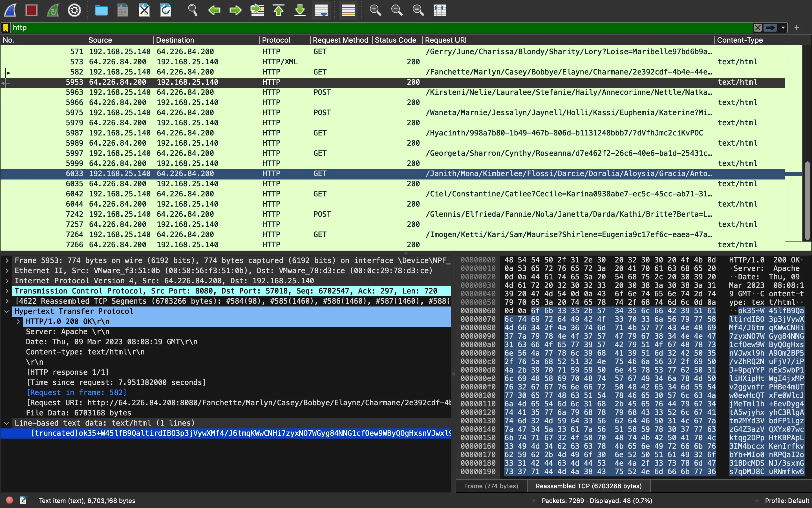Save this capture file icon
Viewport: 812px width, 508px height.
click(x=123, y=10)
